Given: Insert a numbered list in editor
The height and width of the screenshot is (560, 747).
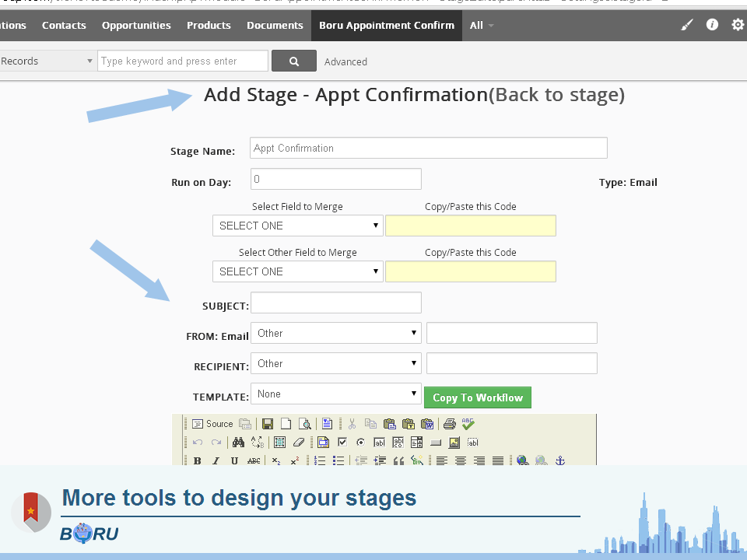Looking at the screenshot, I should point(320,460).
